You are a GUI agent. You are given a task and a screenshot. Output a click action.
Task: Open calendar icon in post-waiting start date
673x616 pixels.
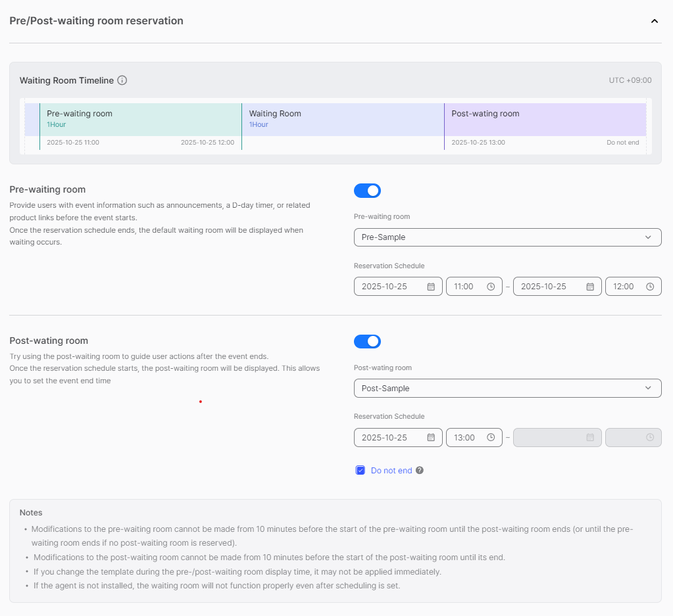(x=431, y=438)
